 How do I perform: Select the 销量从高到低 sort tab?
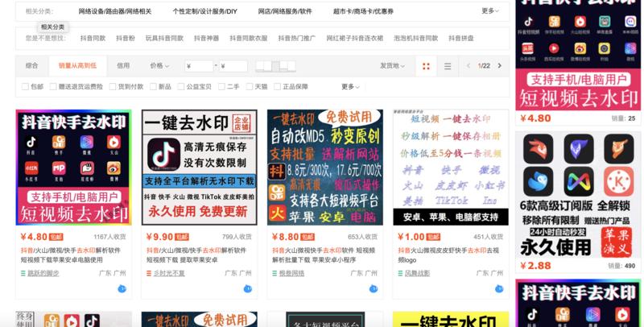point(77,66)
